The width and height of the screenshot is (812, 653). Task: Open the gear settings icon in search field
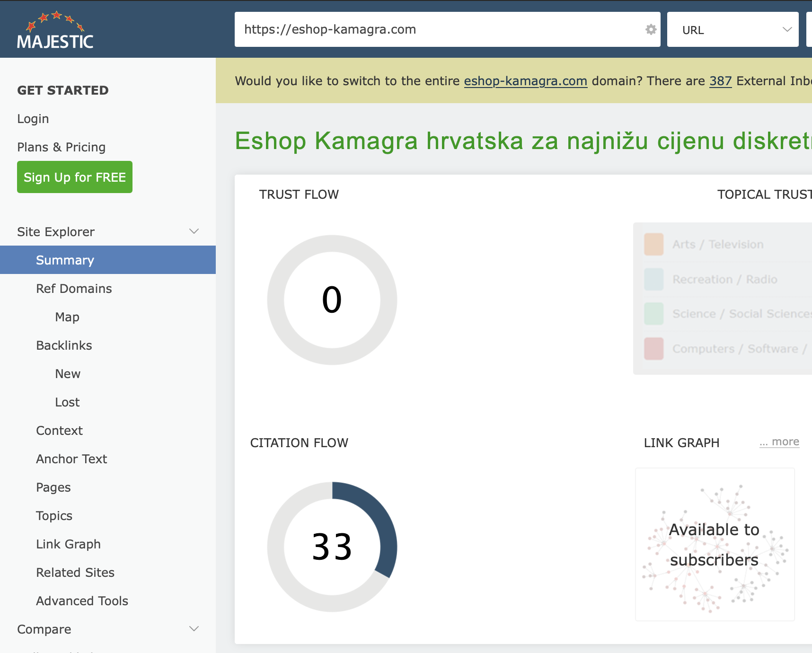click(651, 29)
